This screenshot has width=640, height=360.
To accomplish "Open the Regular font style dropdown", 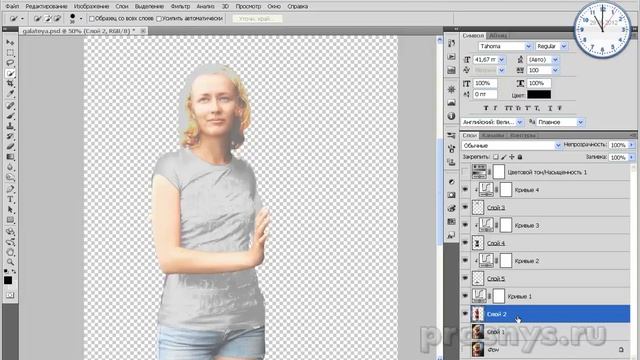I will click(564, 47).
